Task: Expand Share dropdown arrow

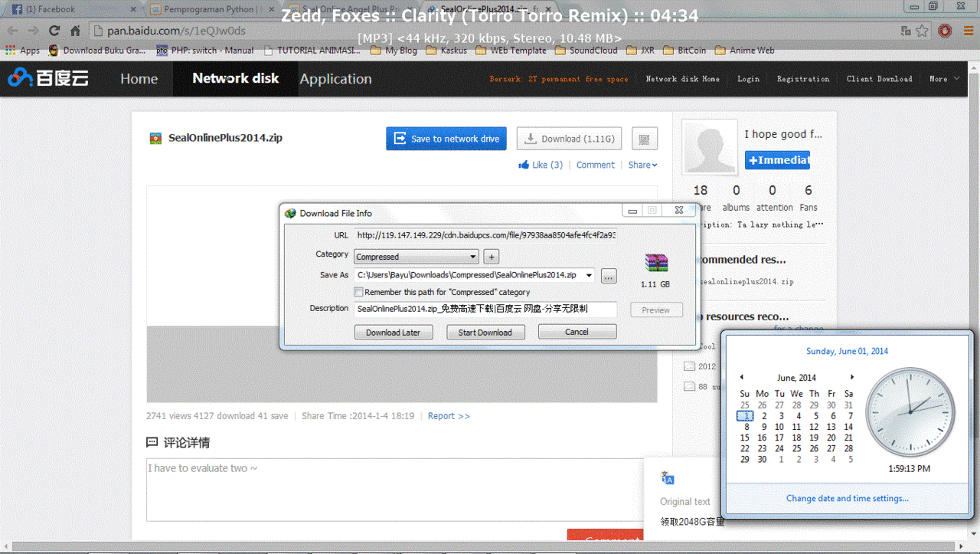Action: (655, 166)
